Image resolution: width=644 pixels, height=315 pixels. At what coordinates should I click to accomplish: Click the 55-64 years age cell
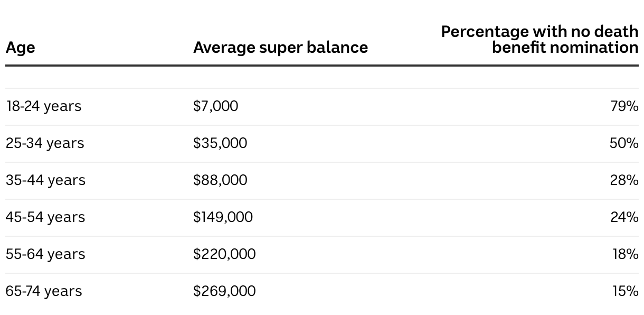45,254
